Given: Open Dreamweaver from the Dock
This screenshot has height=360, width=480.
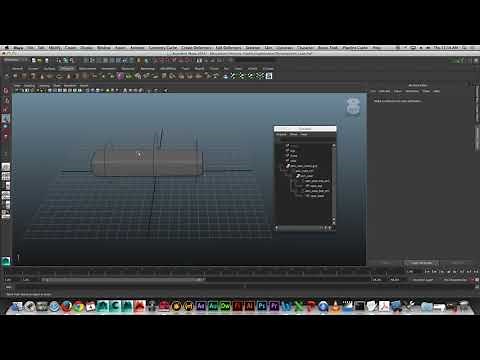Looking at the screenshot, I should (225, 306).
